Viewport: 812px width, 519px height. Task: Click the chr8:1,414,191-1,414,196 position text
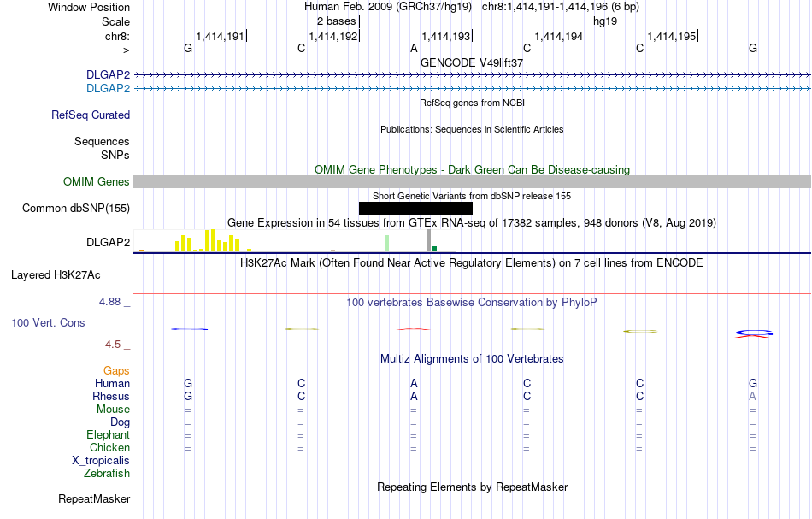coord(561,7)
